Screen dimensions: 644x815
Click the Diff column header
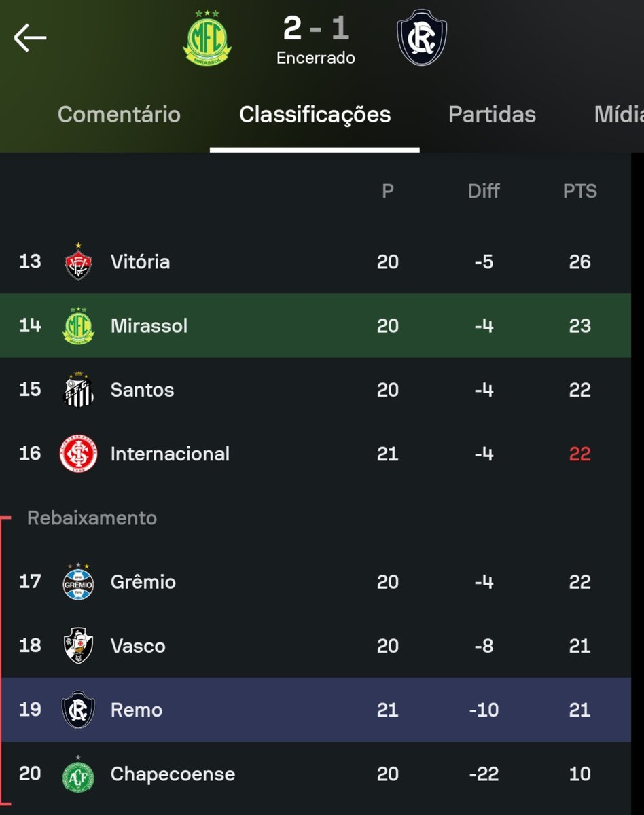coord(484,192)
